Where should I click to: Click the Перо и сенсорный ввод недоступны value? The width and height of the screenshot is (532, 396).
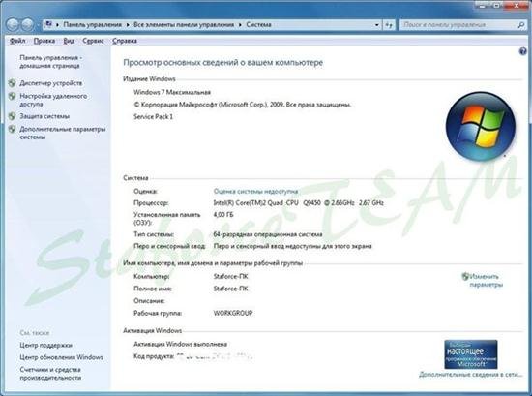pos(292,246)
